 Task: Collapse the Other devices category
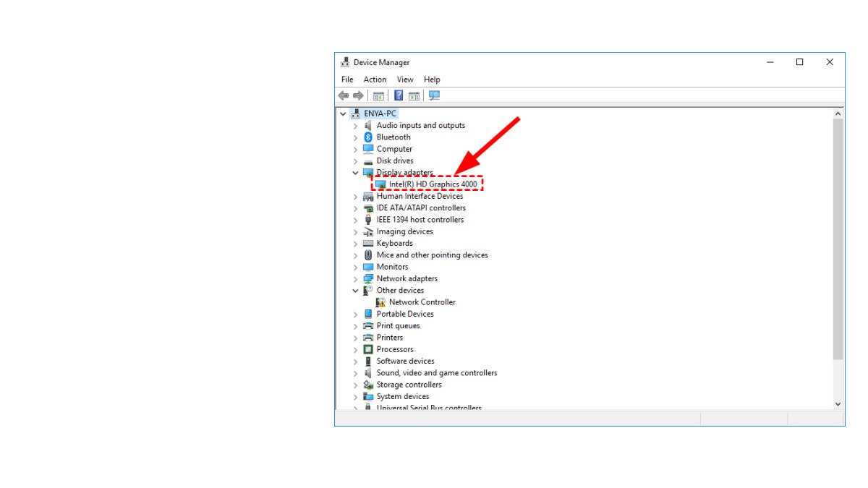(355, 290)
